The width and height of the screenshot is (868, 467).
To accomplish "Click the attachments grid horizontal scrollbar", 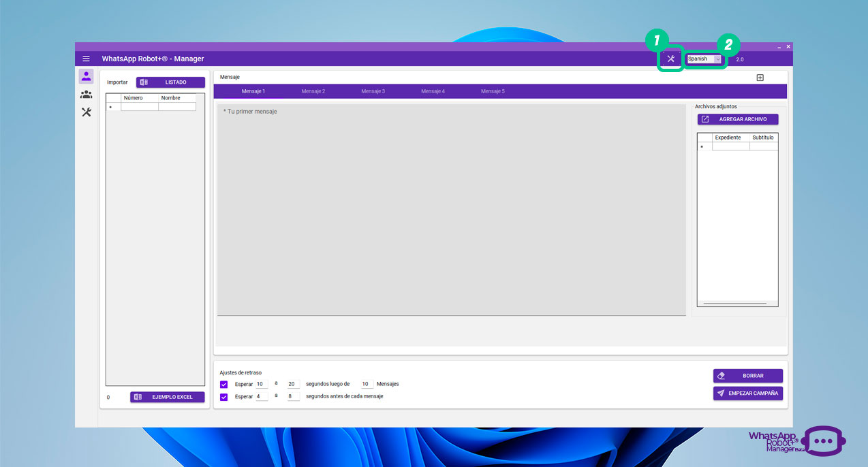I will point(735,303).
